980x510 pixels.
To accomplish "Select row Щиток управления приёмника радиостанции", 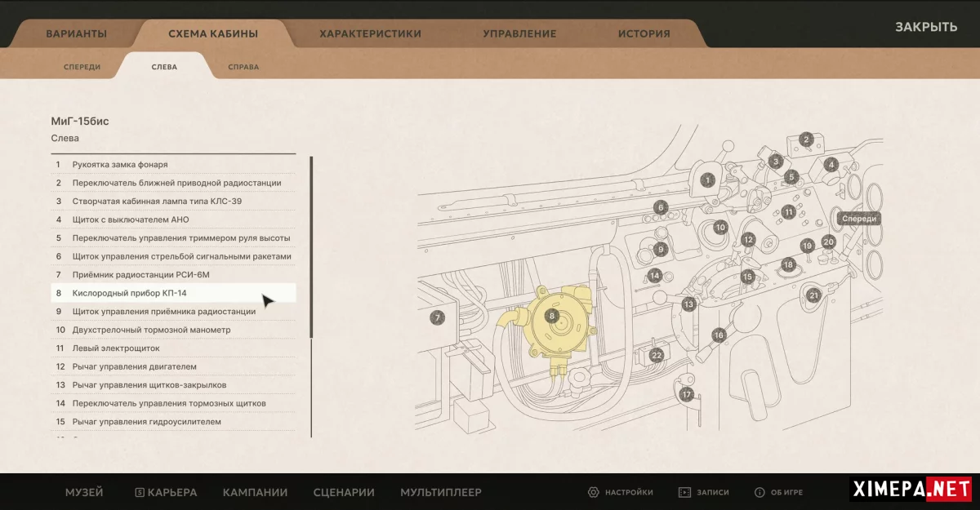I will click(x=173, y=312).
